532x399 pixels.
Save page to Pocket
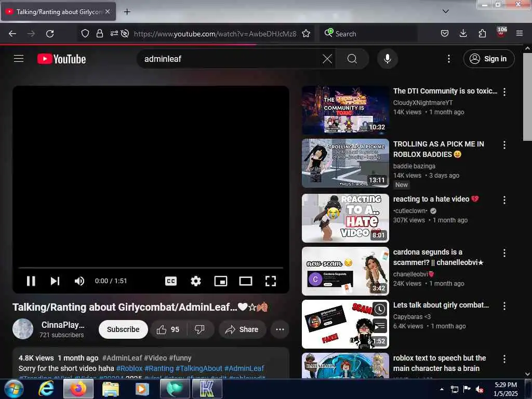pos(445,33)
